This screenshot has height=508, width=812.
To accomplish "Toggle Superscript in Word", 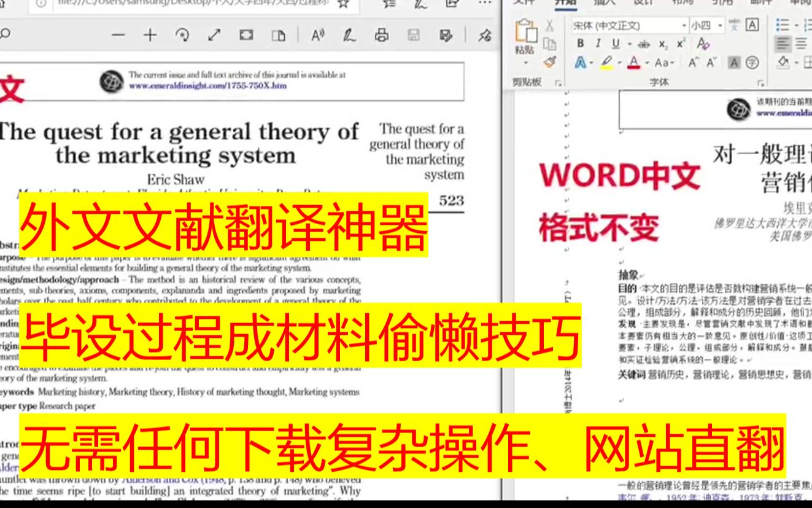I will (x=681, y=44).
